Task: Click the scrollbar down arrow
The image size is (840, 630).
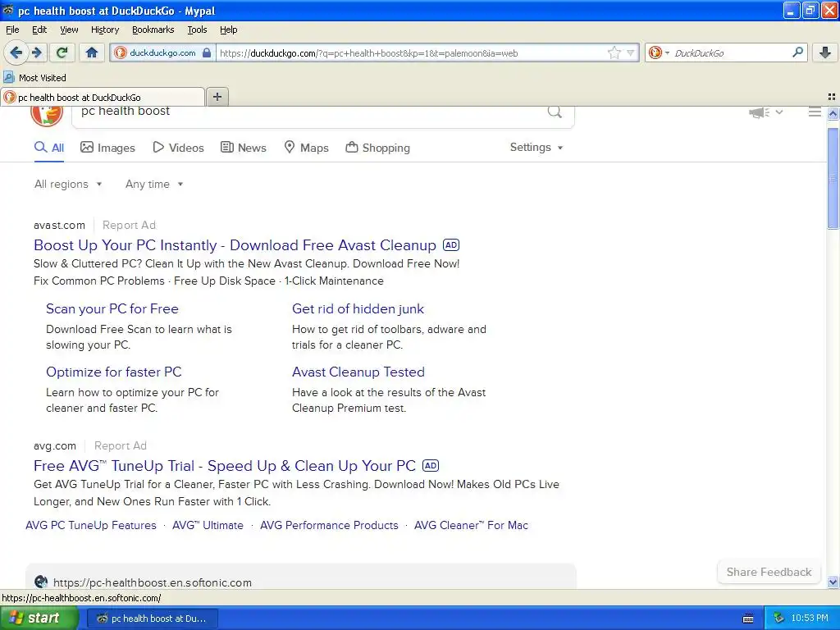Action: tap(833, 582)
